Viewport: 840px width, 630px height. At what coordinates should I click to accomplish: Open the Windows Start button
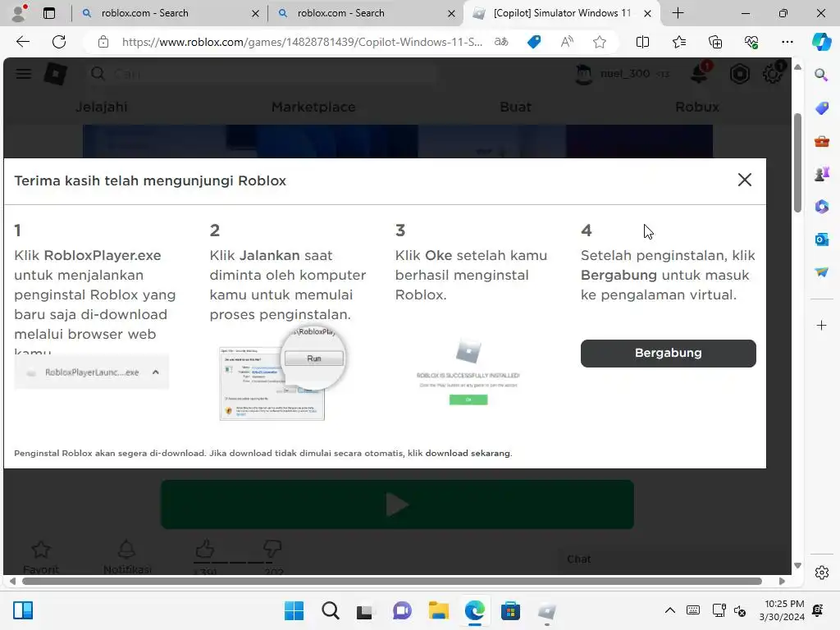tap(294, 610)
